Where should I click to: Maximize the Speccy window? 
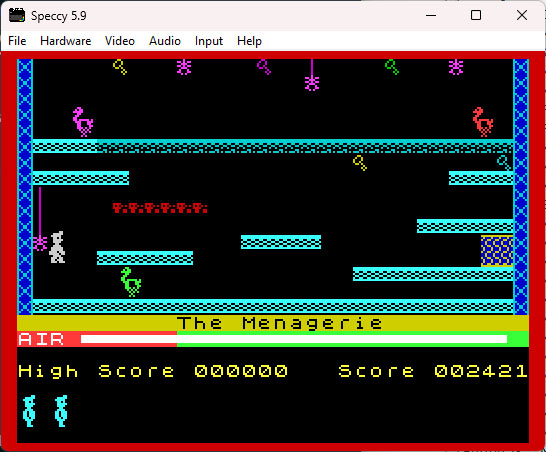pos(476,15)
